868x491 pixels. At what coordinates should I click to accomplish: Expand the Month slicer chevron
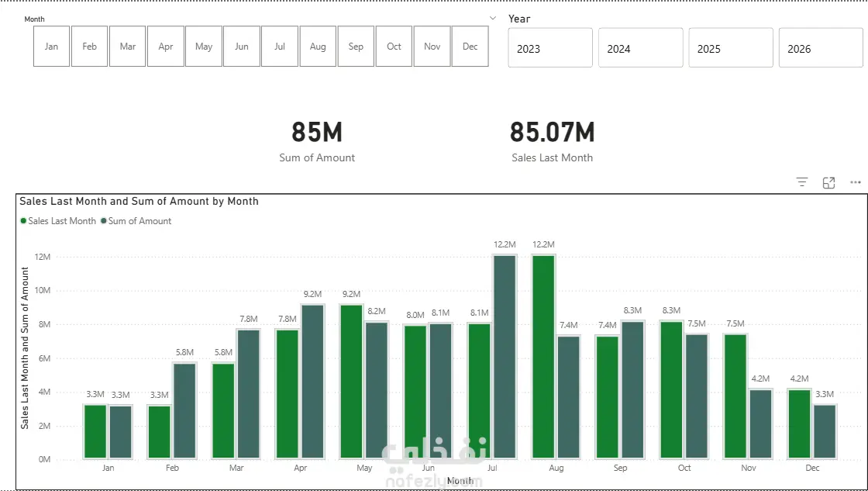[493, 19]
